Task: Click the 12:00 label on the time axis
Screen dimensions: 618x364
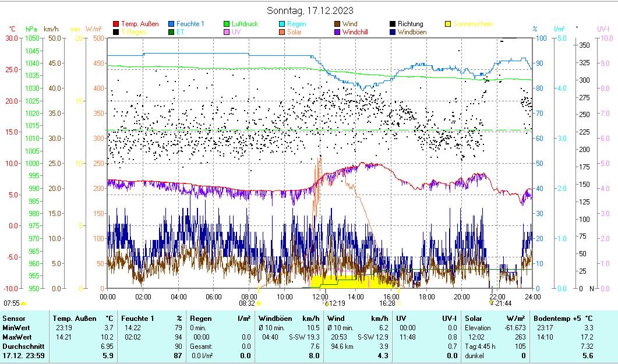Action: pos(320,296)
